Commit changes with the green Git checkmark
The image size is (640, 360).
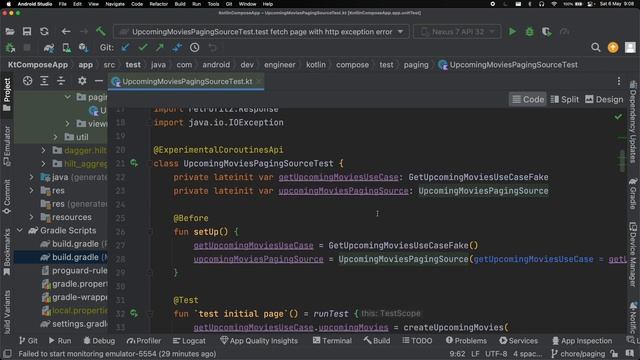coord(143,47)
